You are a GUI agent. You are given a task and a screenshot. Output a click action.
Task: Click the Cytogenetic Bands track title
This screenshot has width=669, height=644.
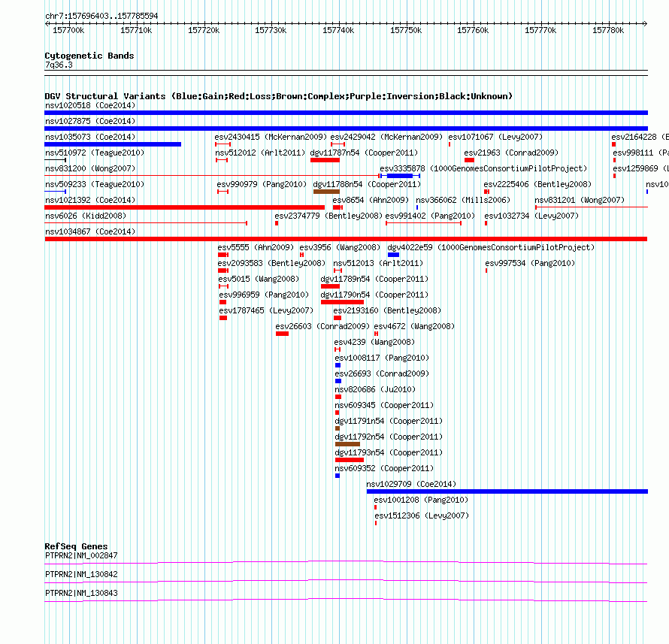(89, 56)
